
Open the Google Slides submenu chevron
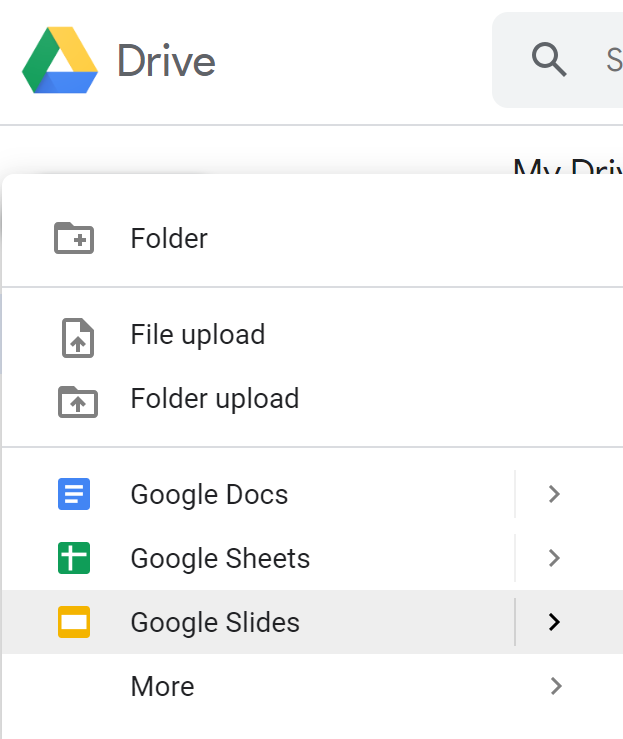click(555, 622)
